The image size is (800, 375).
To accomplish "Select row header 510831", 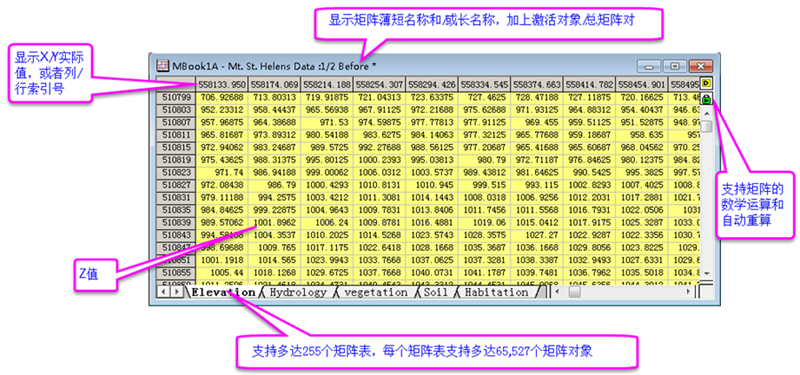I will 176,197.
